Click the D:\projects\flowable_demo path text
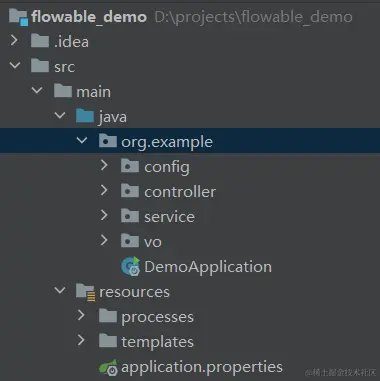Image resolution: width=380 pixels, height=381 pixels. coord(254,17)
